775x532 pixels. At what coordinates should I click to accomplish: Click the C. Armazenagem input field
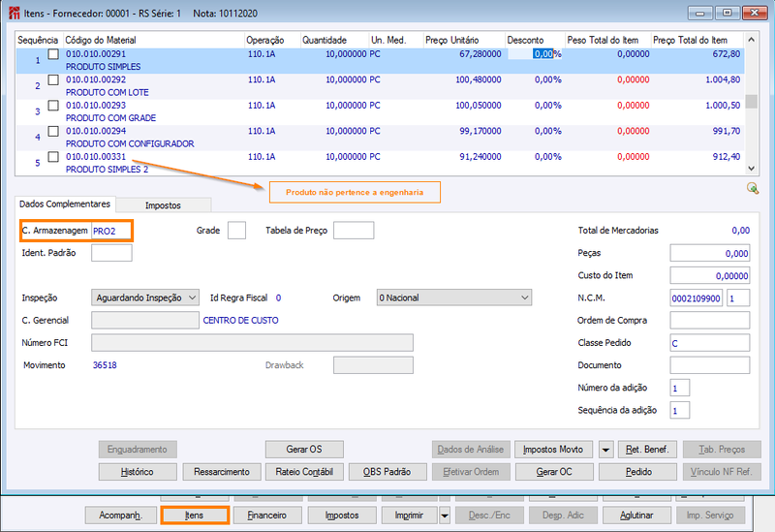111,231
